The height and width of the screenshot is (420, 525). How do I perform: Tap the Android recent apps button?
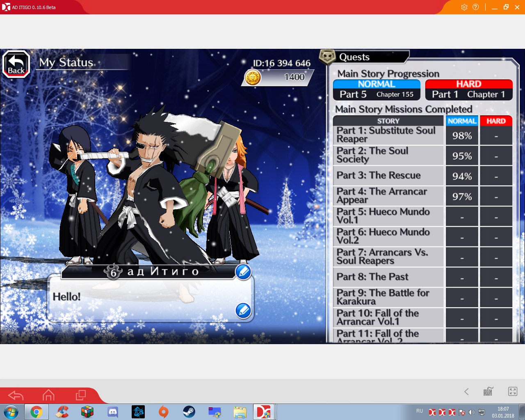click(x=81, y=395)
